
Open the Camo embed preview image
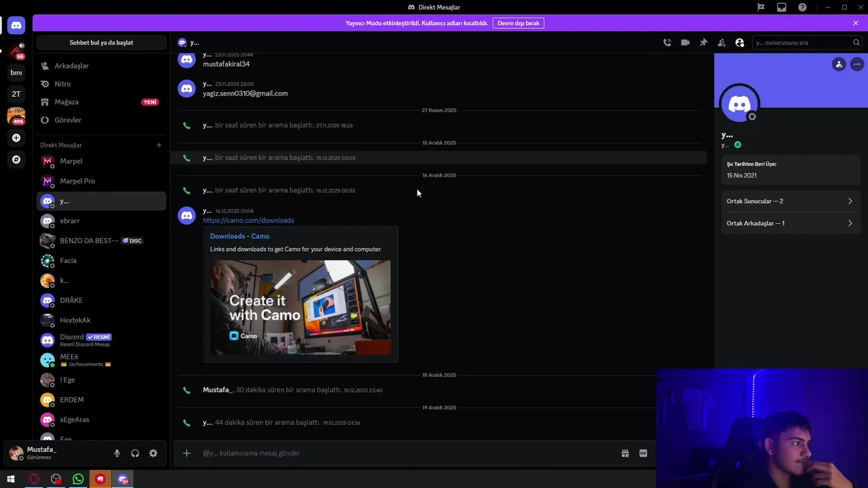300,308
